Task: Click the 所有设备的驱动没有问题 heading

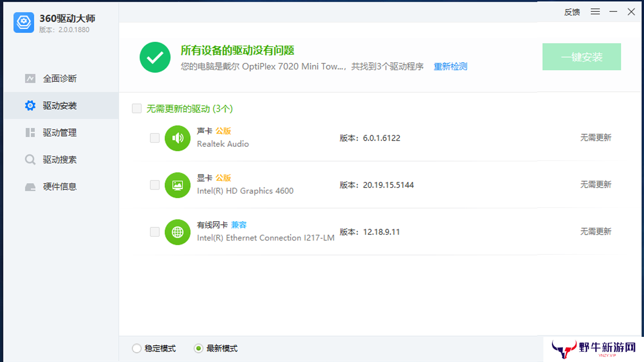Action: (237, 50)
